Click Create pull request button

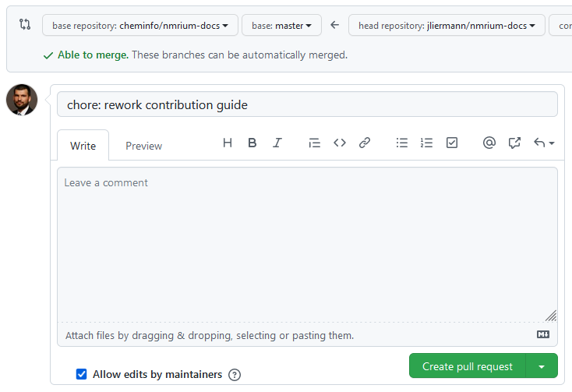click(x=468, y=366)
